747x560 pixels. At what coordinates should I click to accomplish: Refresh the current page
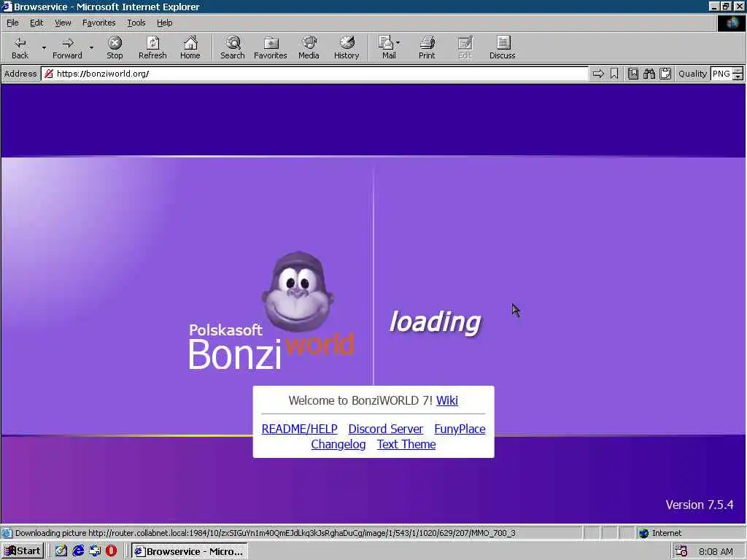point(152,47)
